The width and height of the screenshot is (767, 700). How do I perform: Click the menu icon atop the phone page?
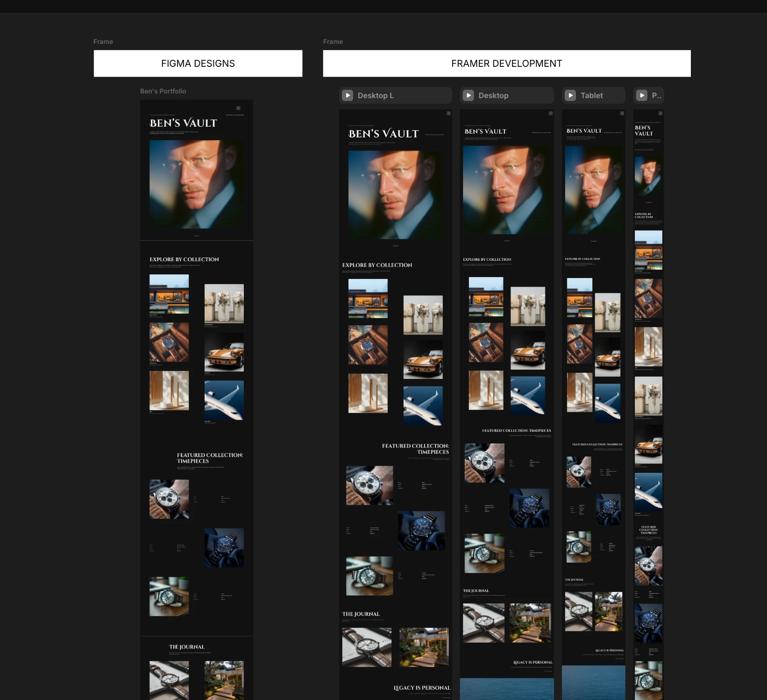660,113
